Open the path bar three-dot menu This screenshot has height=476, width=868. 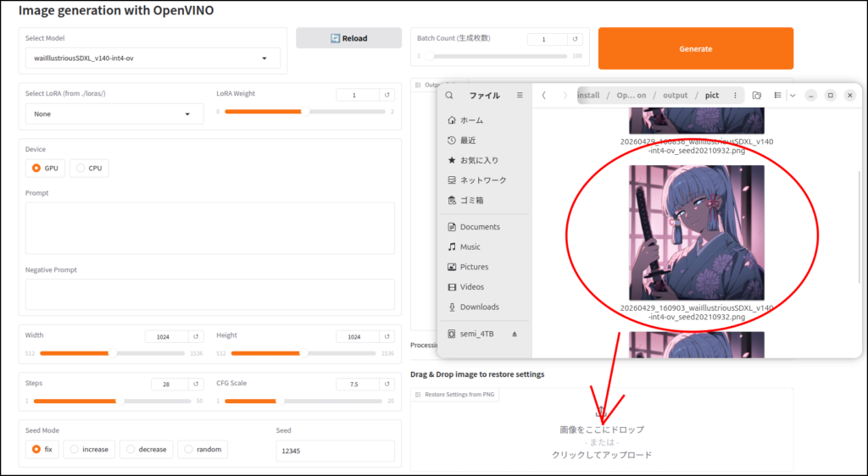(735, 96)
